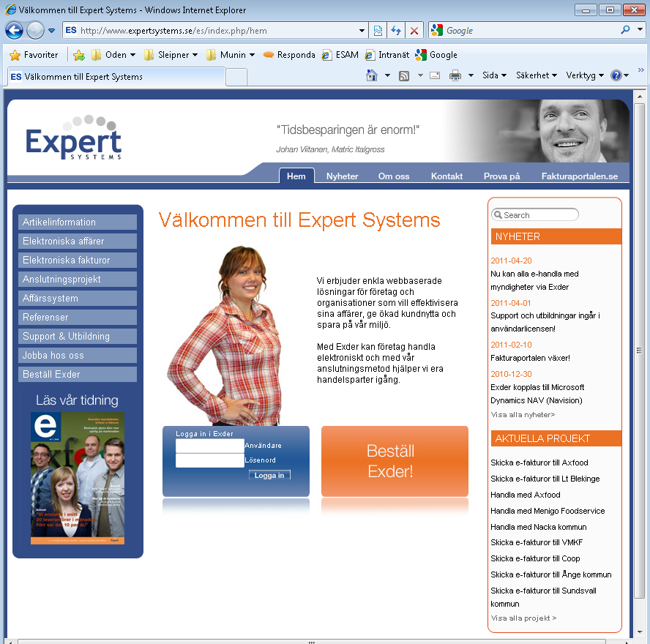Add page to Favorites bar icon
Viewport: 650px width, 644px height.
[79, 55]
